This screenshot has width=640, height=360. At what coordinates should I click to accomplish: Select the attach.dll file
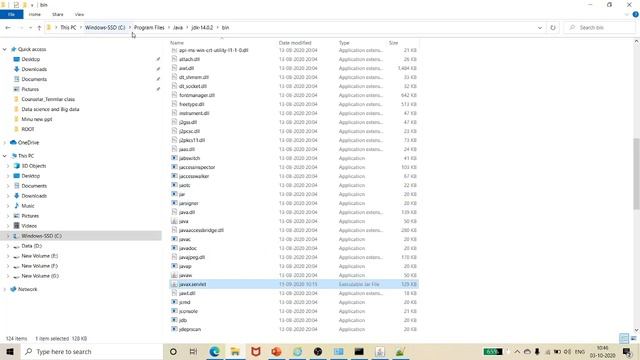click(189, 59)
